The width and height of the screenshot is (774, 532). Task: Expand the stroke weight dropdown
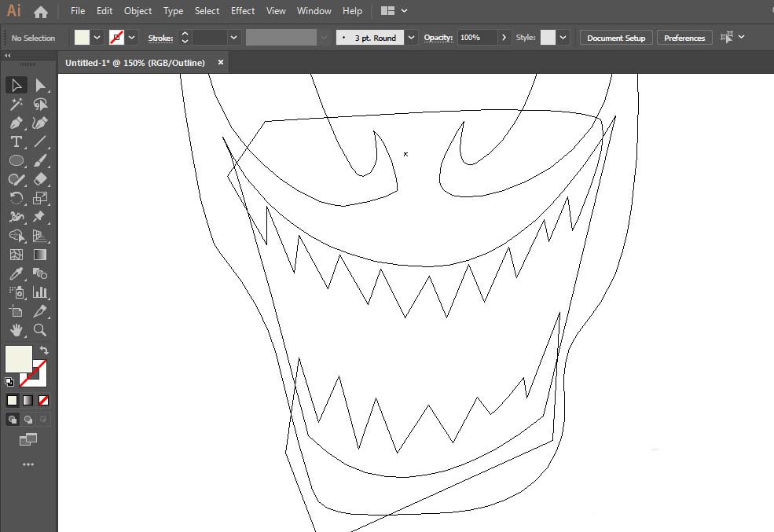click(x=234, y=38)
